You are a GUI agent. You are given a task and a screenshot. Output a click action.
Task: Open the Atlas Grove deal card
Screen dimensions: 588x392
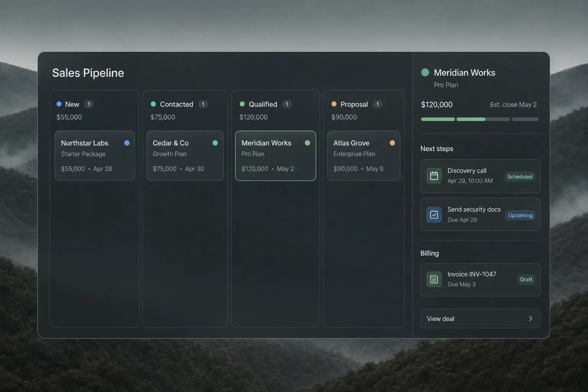[x=364, y=156]
